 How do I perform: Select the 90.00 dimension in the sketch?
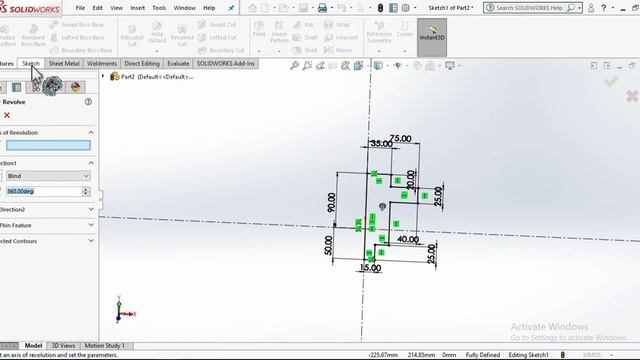[331, 202]
